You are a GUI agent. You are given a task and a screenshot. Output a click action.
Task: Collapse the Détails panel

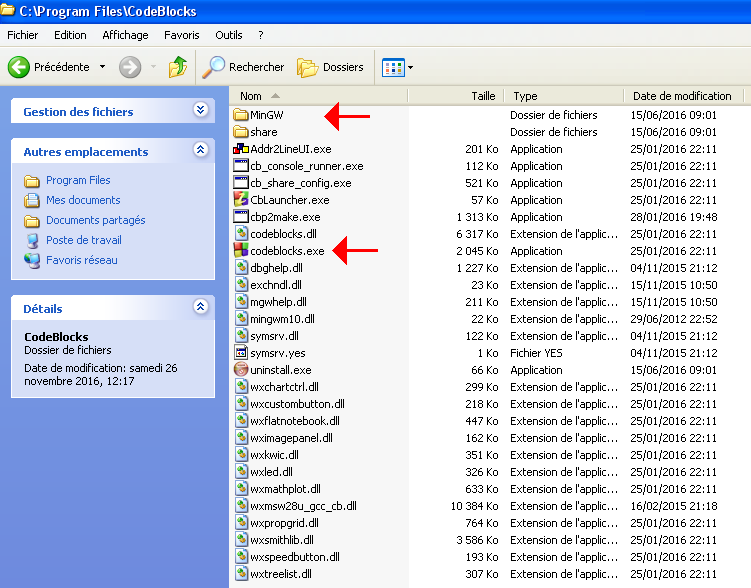pyautogui.click(x=200, y=306)
